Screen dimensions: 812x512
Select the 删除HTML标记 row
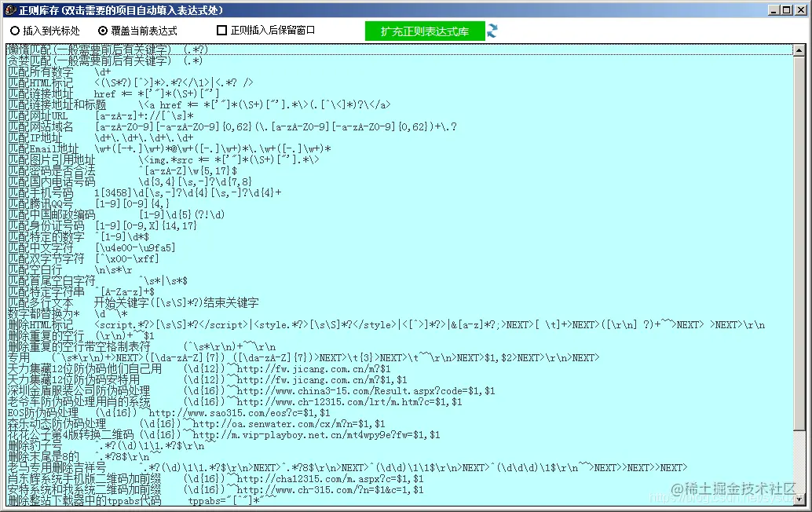pyautogui.click(x=399, y=324)
